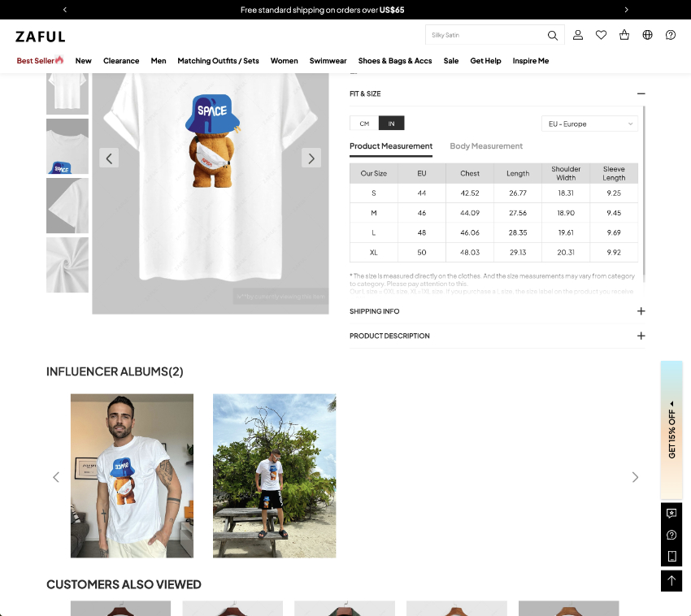Go to previous product image

(x=109, y=158)
